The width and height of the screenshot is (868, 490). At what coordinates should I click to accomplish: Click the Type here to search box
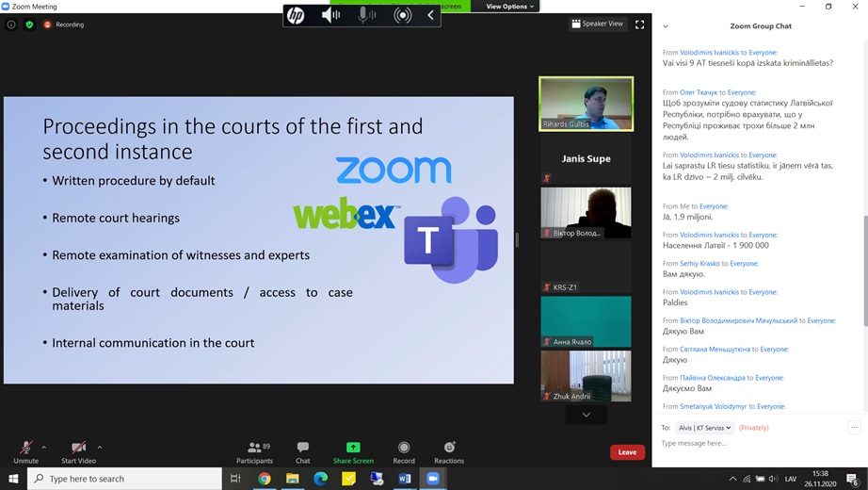124,479
